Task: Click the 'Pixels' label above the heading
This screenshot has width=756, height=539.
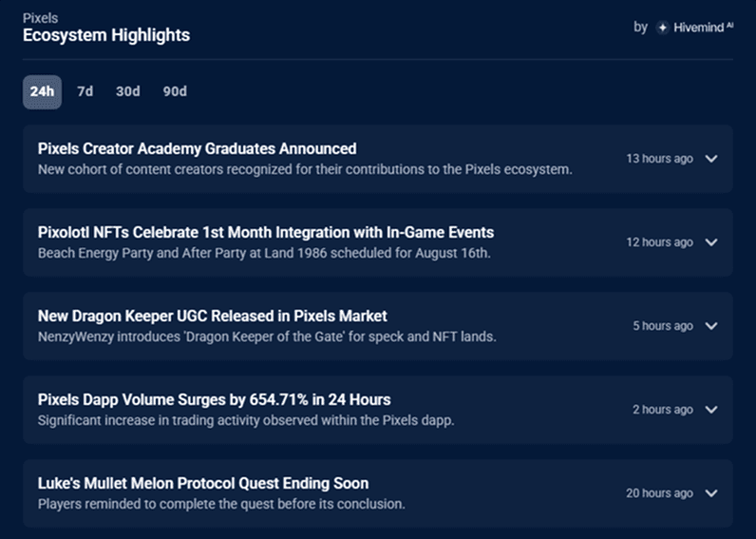Action: click(41, 18)
